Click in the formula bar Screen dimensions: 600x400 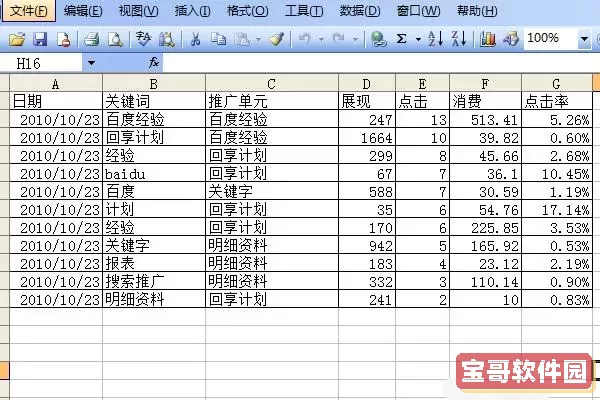tap(381, 63)
